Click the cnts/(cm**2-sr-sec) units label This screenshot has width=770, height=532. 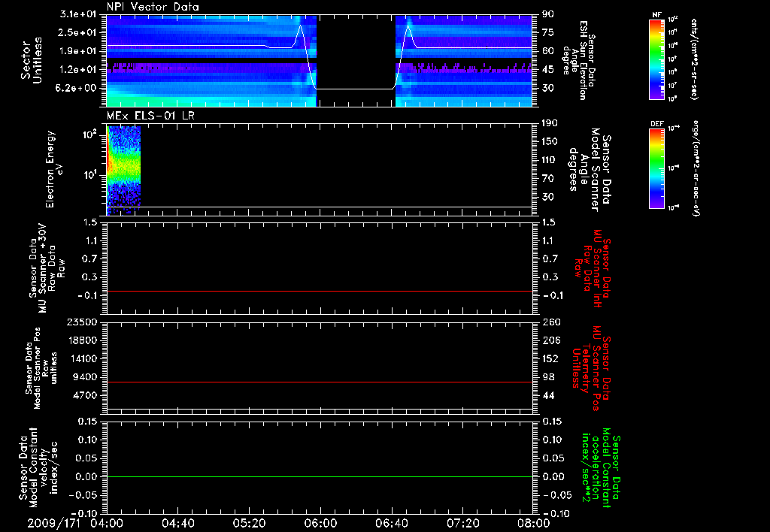pos(694,59)
